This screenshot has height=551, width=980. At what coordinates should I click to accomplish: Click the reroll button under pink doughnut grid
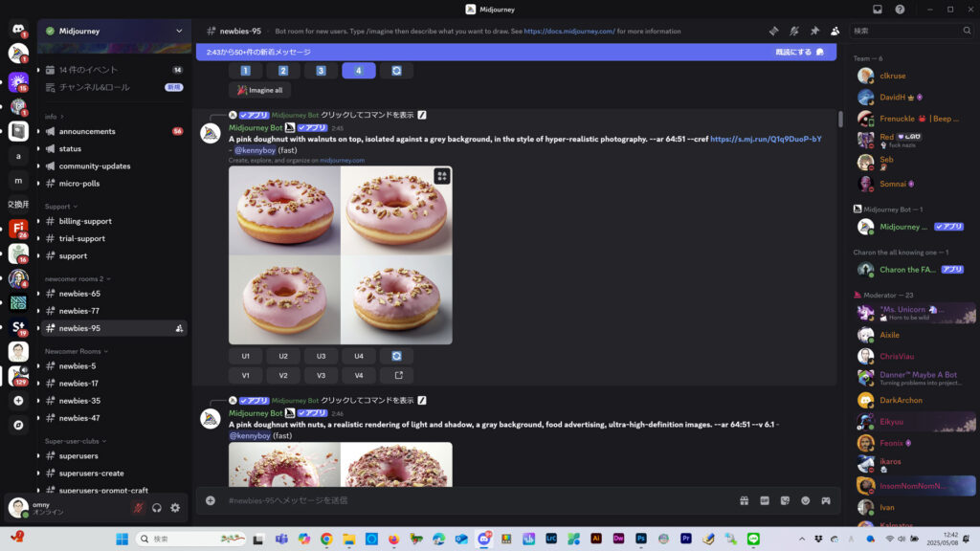[396, 356]
